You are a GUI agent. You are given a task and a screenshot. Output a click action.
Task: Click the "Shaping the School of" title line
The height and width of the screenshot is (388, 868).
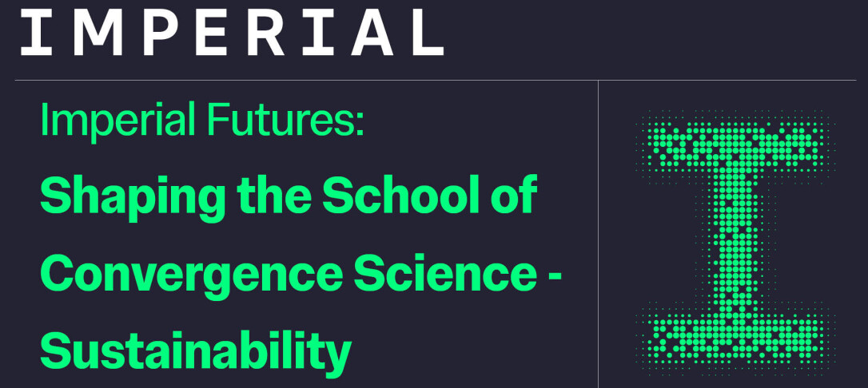[x=288, y=196]
